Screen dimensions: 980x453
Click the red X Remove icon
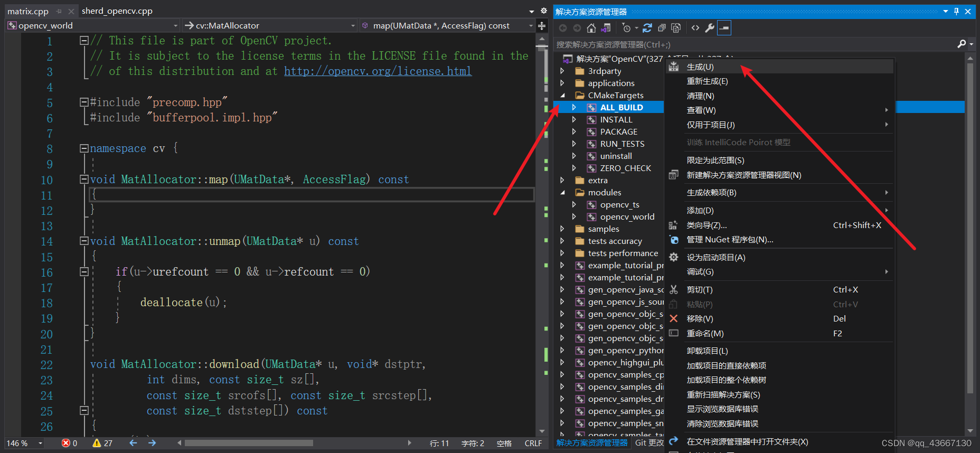click(674, 318)
